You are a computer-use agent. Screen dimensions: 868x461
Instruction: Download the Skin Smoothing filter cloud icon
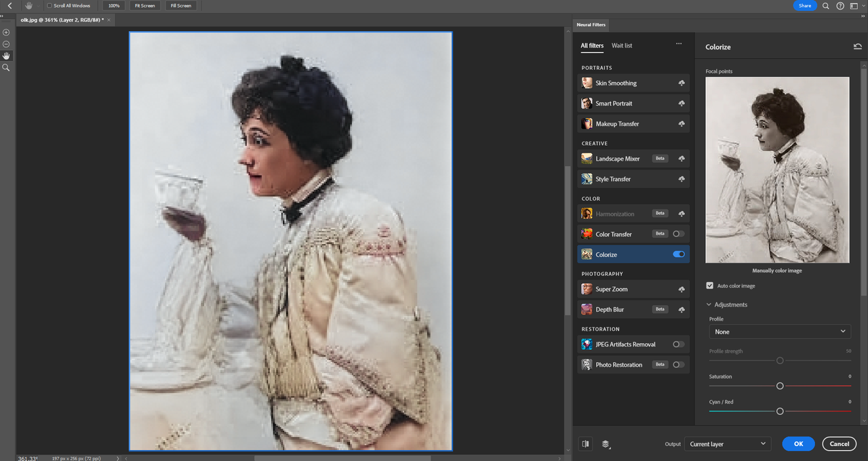[x=681, y=83]
